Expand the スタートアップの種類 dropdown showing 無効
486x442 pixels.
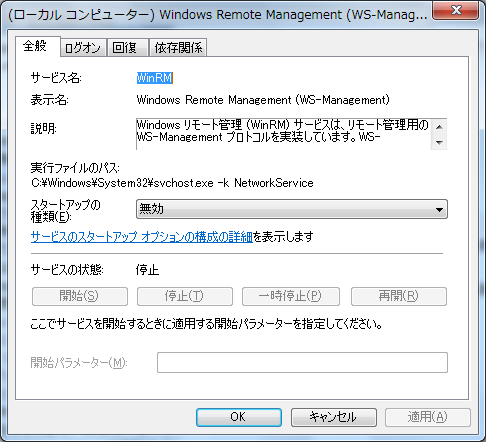pyautogui.click(x=292, y=209)
